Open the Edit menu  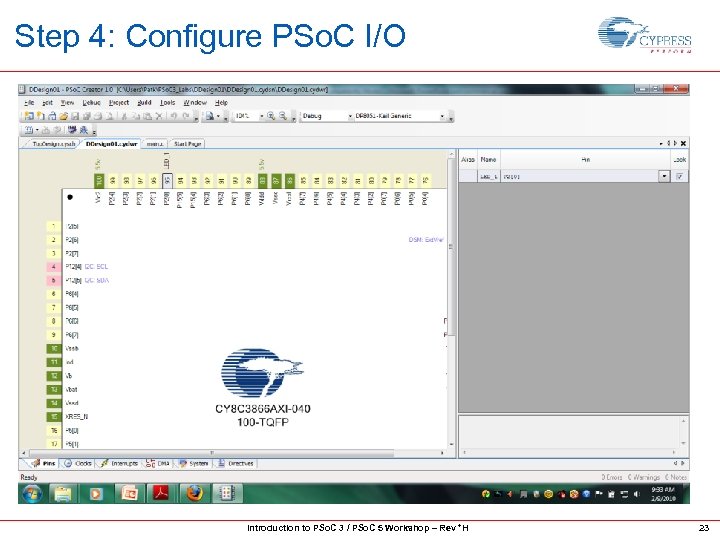click(x=47, y=102)
